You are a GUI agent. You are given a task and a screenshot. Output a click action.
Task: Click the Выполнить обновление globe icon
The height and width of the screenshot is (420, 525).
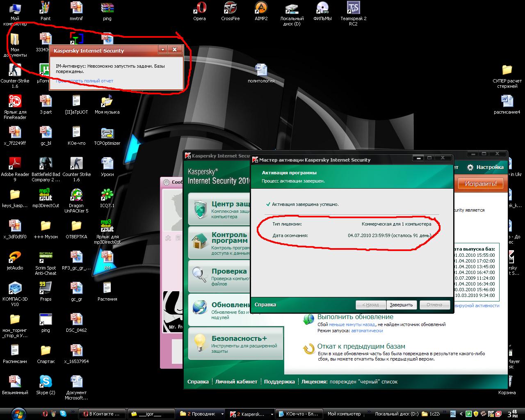(308, 320)
